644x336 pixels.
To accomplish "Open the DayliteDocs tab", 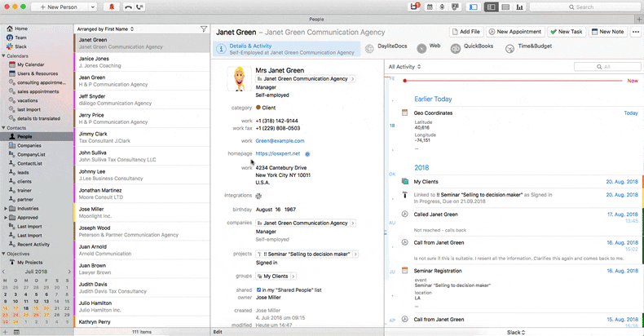I will tap(386, 48).
